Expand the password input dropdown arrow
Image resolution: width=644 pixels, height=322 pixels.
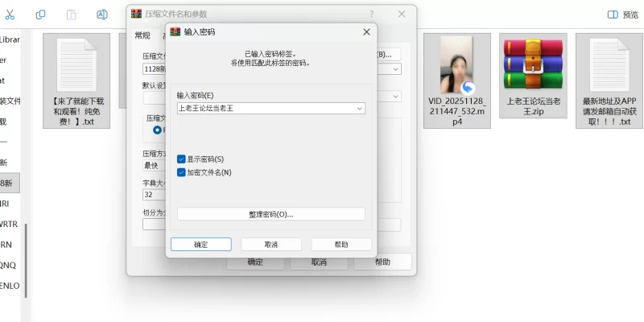(360, 108)
